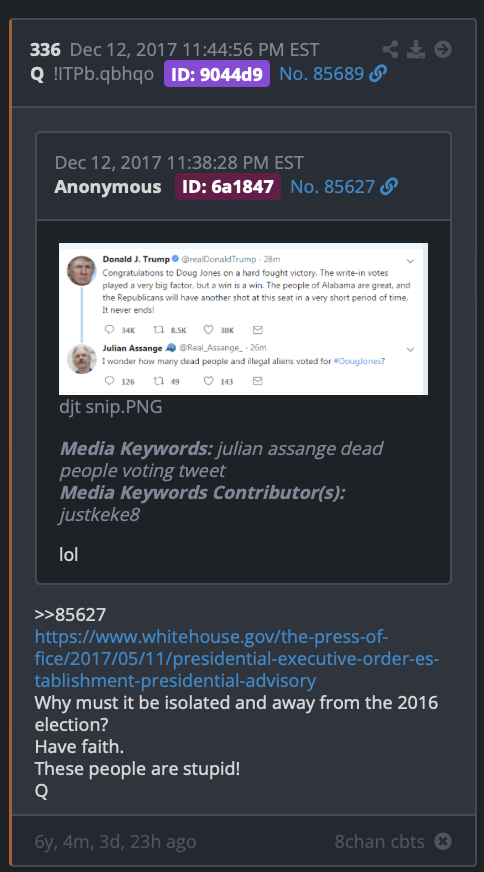Click the >>85627 reply reference
484x872 pixels.
(x=70, y=615)
